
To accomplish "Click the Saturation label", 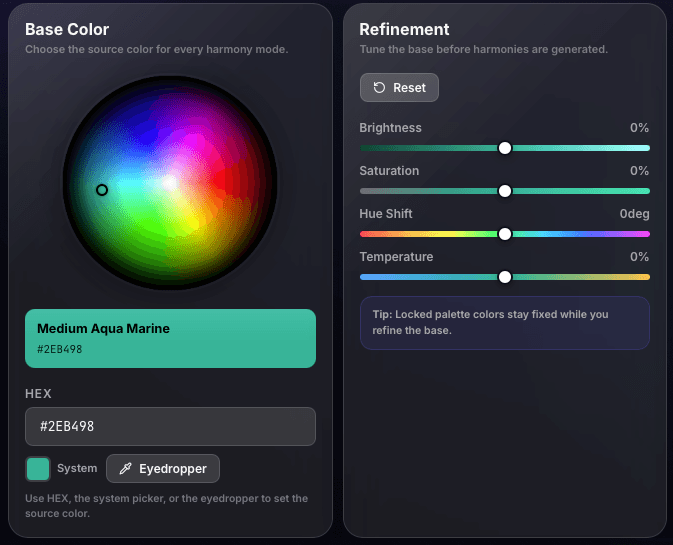I will tap(389, 171).
